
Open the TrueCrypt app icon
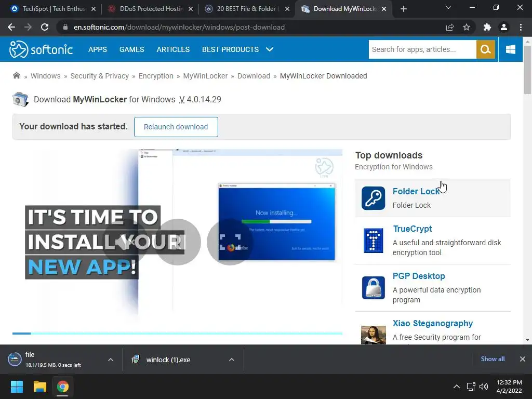click(373, 241)
